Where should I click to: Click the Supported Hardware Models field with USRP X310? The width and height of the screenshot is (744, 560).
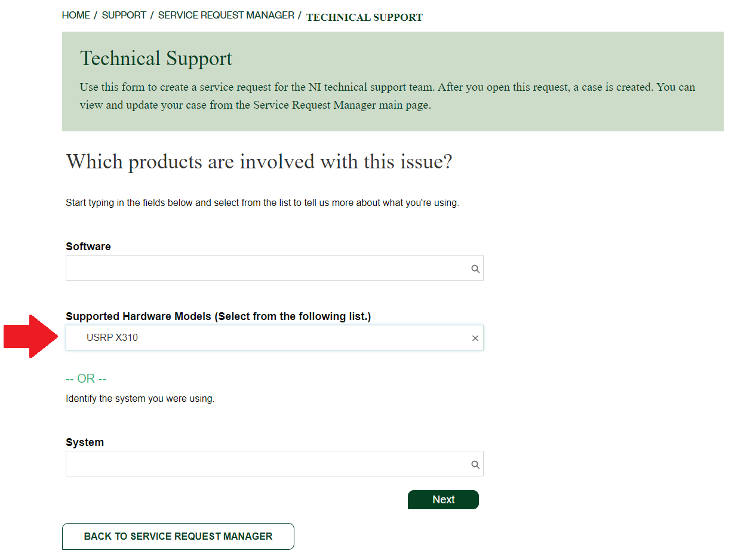pyautogui.click(x=275, y=337)
